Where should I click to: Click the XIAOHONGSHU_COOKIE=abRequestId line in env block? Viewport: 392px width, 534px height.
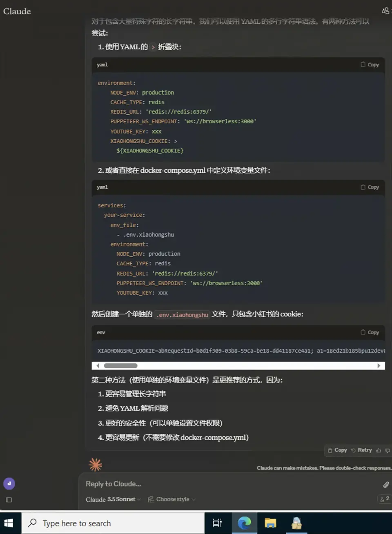(241, 351)
